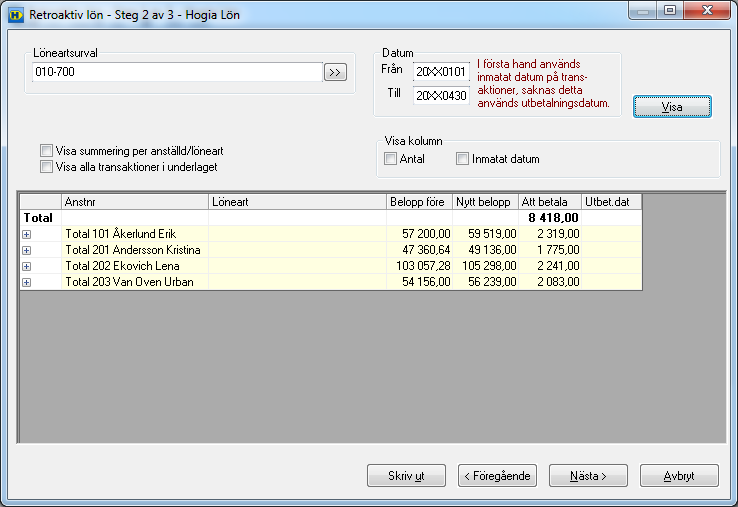
Task: Expand Total 201 Andersson Kristina row
Action: 26,250
